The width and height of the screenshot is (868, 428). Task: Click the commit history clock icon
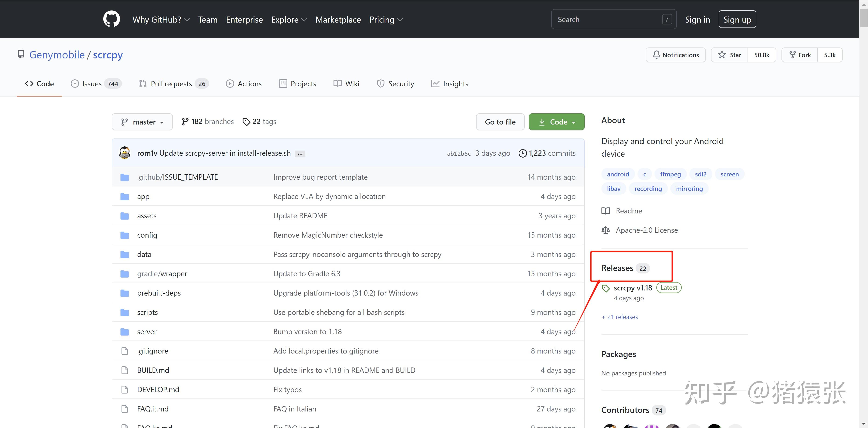[522, 153]
